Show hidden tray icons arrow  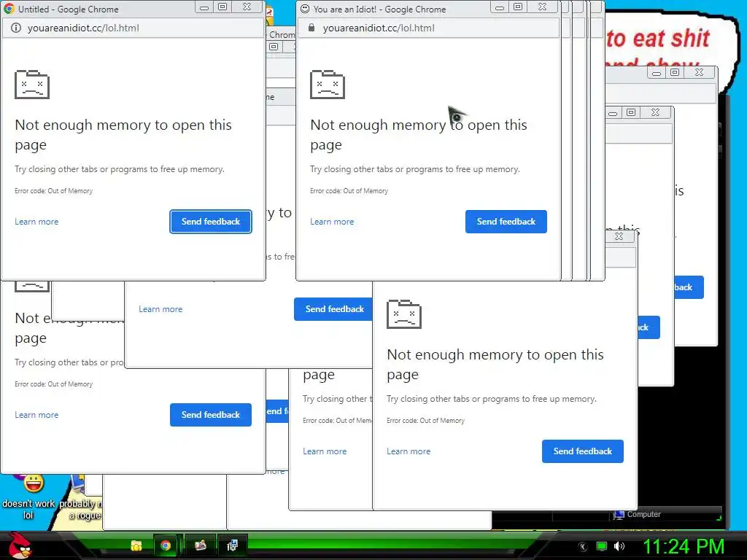point(583,547)
